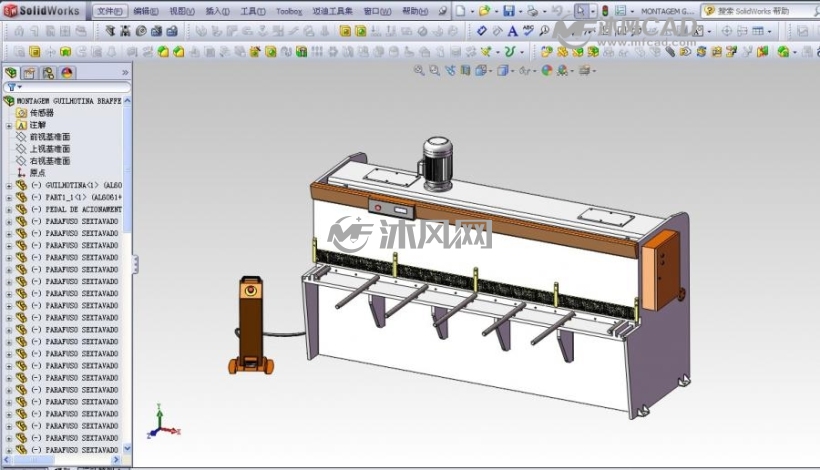Click the Rebuild traffic light icon
820x470 pixels.
[605, 10]
